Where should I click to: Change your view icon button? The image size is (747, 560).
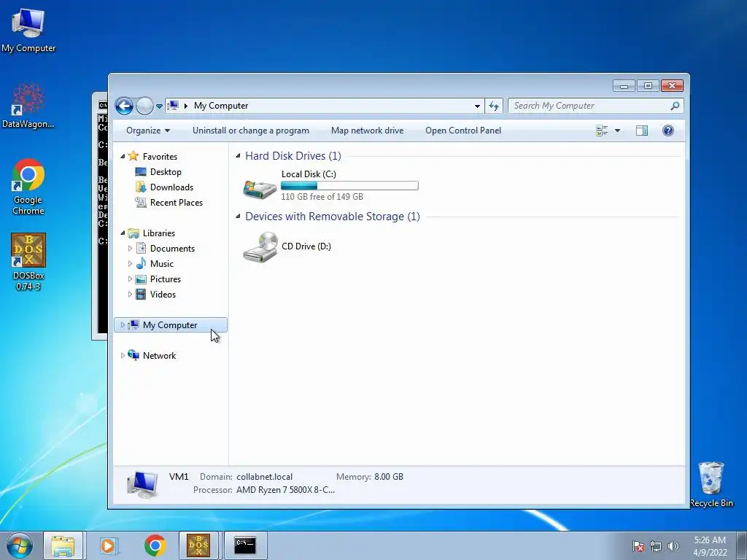[602, 131]
